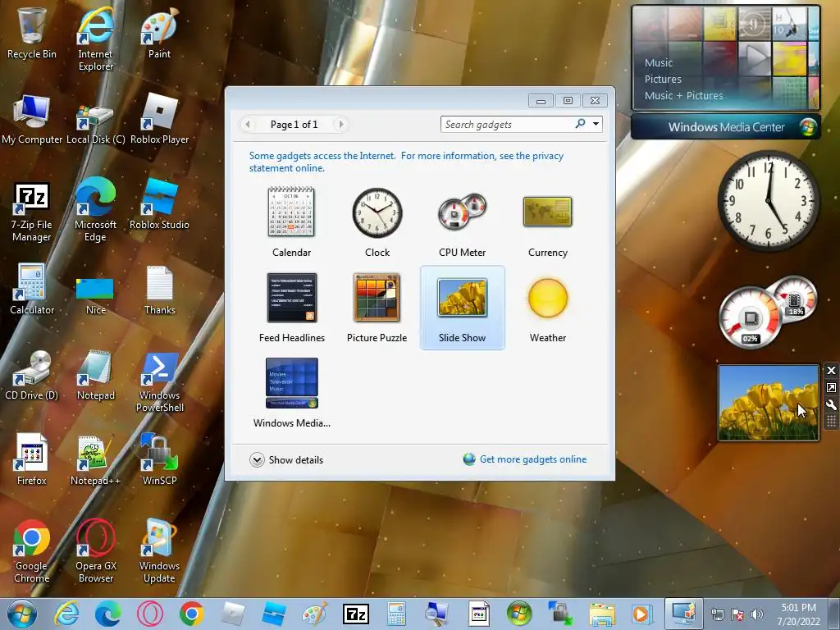The image size is (840, 630).
Task: Click the desktop analog Clock gadget
Action: tap(768, 200)
